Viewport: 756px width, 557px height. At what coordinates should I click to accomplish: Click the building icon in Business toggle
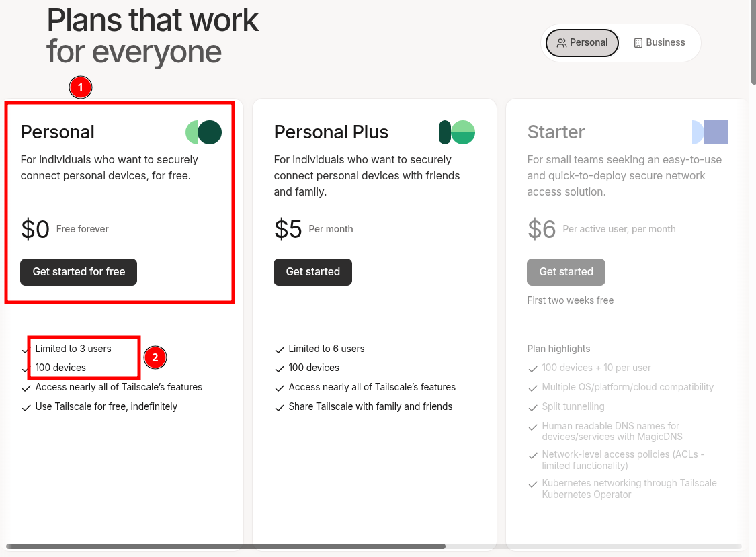638,43
